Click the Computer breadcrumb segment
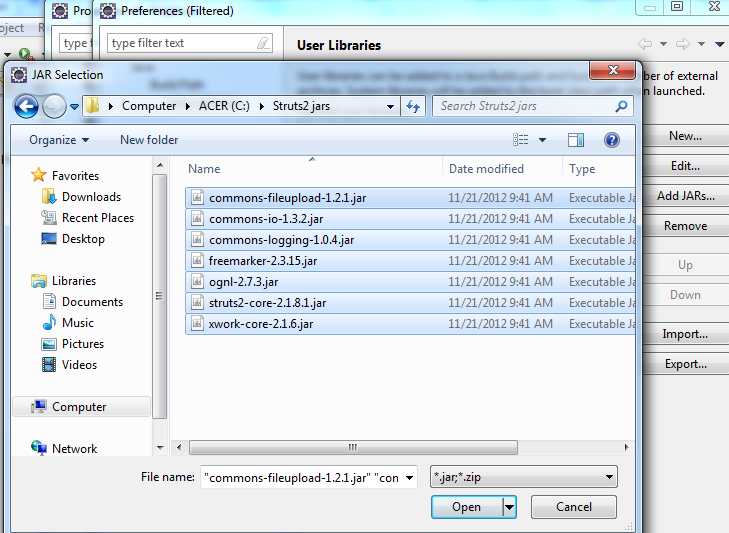Viewport: 729px width, 533px height. 149,106
